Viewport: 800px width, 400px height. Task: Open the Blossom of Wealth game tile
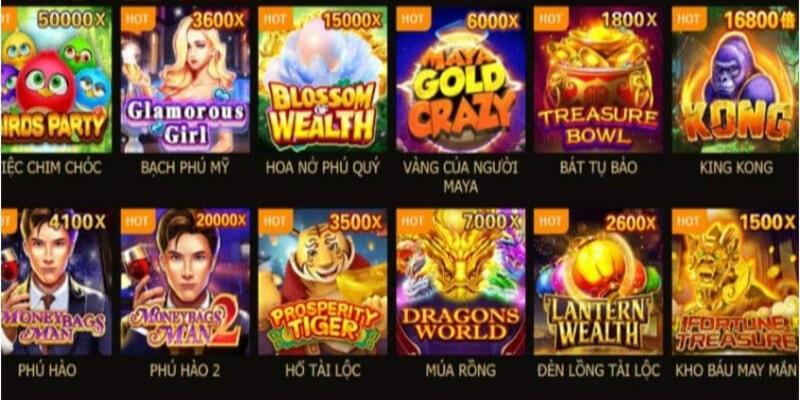[322, 80]
